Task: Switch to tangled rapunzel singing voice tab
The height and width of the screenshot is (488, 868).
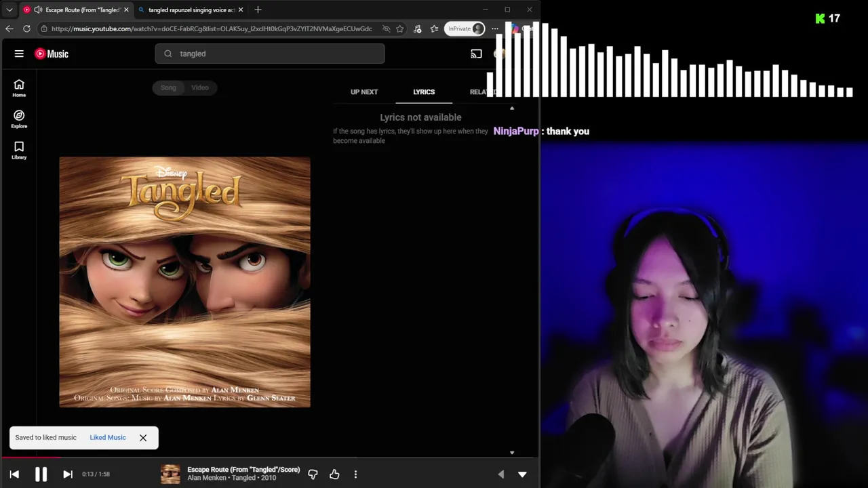Action: 191,9
